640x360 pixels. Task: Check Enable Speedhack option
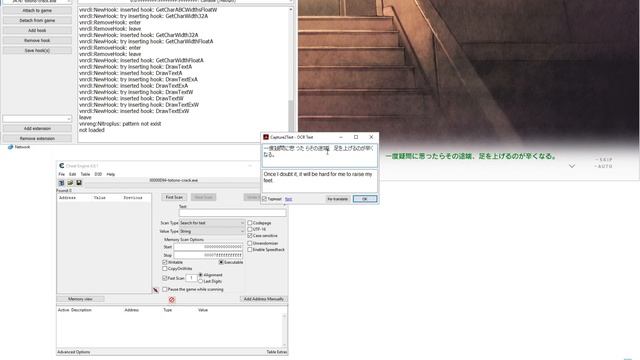[x=250, y=249]
